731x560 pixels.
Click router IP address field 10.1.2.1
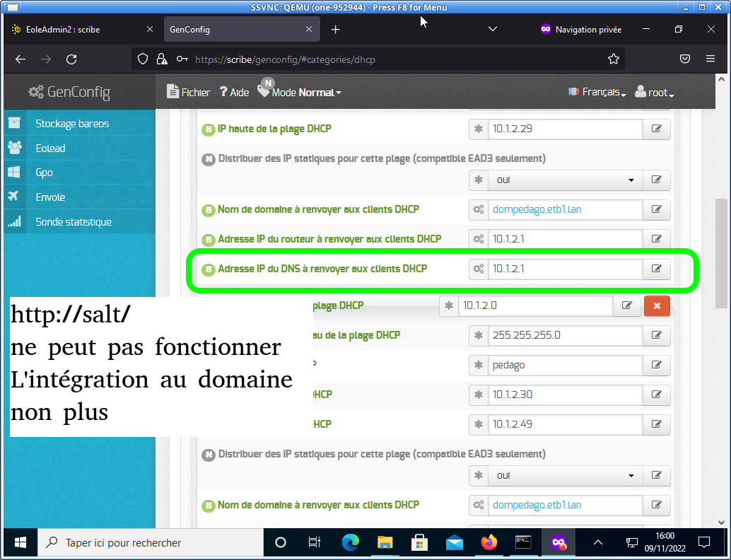(564, 239)
